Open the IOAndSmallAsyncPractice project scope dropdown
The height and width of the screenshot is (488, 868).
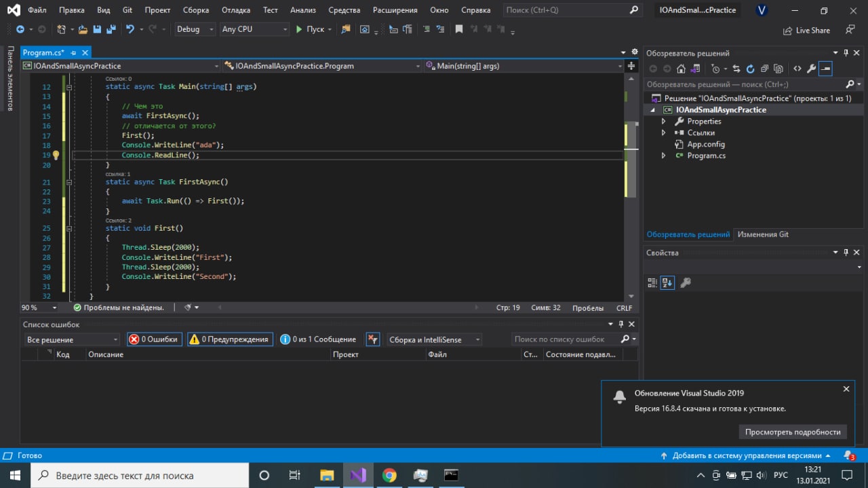pos(121,66)
